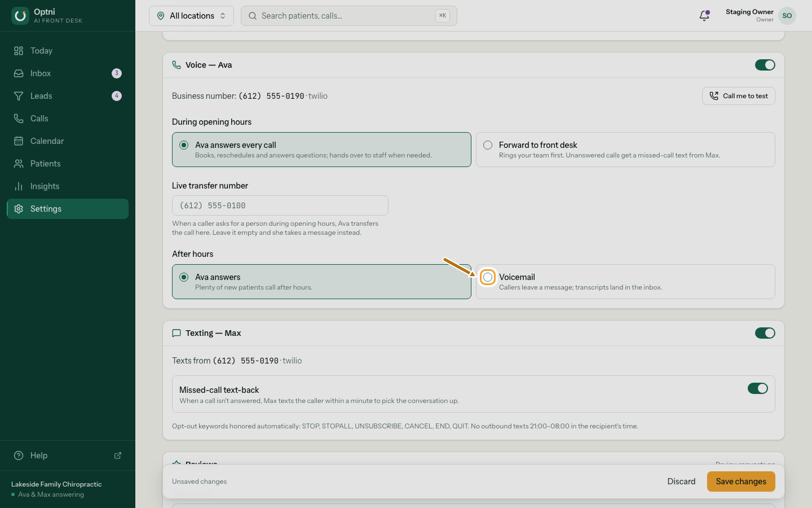
Task: Select Forward to front desk option
Action: point(625,150)
